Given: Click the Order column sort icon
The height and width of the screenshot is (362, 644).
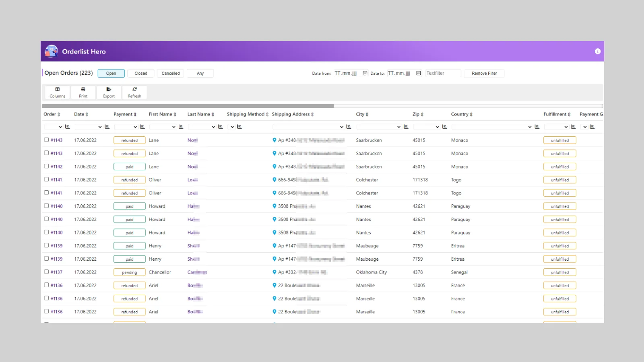Looking at the screenshot, I should click(59, 115).
